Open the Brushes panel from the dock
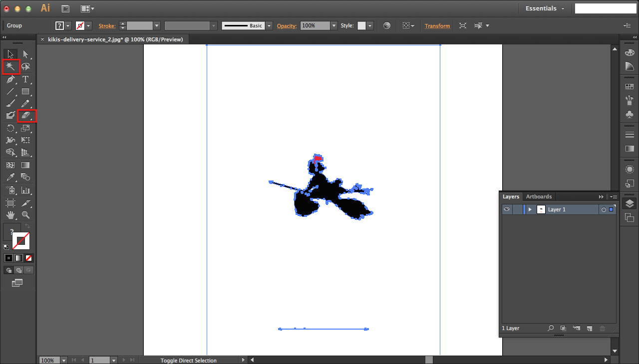Screen dimensions: 639x364 630,100
